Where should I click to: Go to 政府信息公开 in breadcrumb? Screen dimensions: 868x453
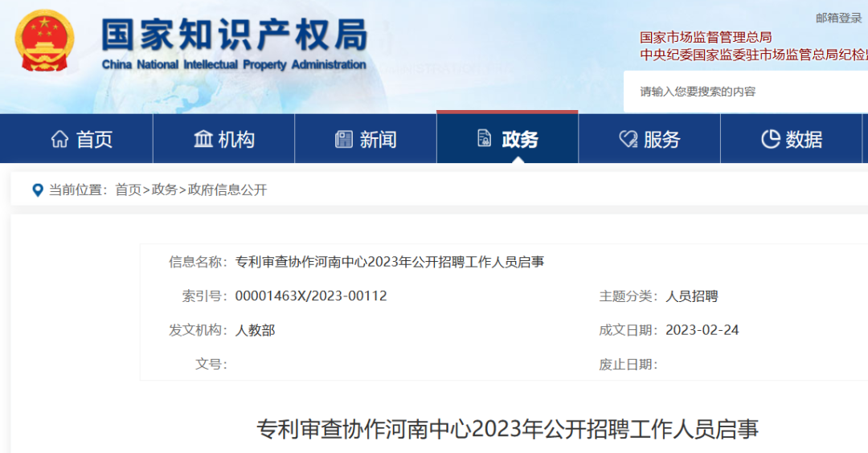tap(227, 190)
